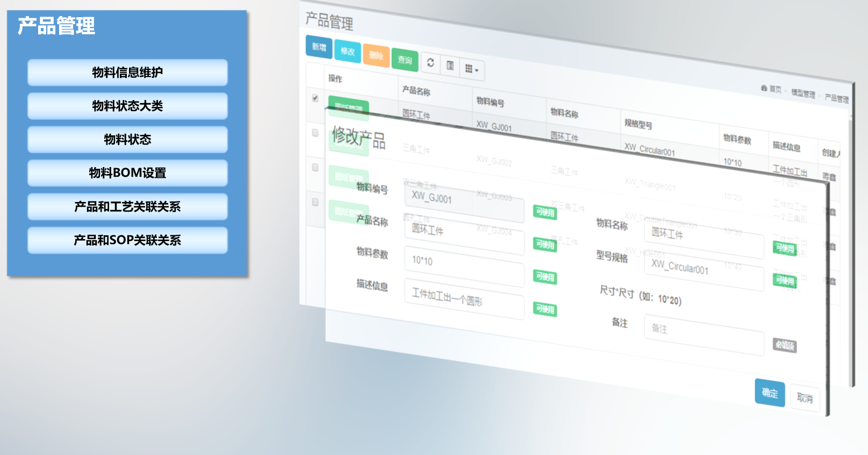The height and width of the screenshot is (455, 868).
Task: Confirm the dialog with the 确定 button
Action: point(770,393)
